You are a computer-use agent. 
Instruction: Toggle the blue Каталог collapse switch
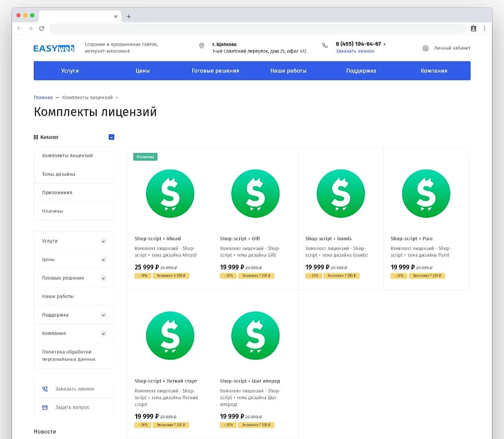111,137
